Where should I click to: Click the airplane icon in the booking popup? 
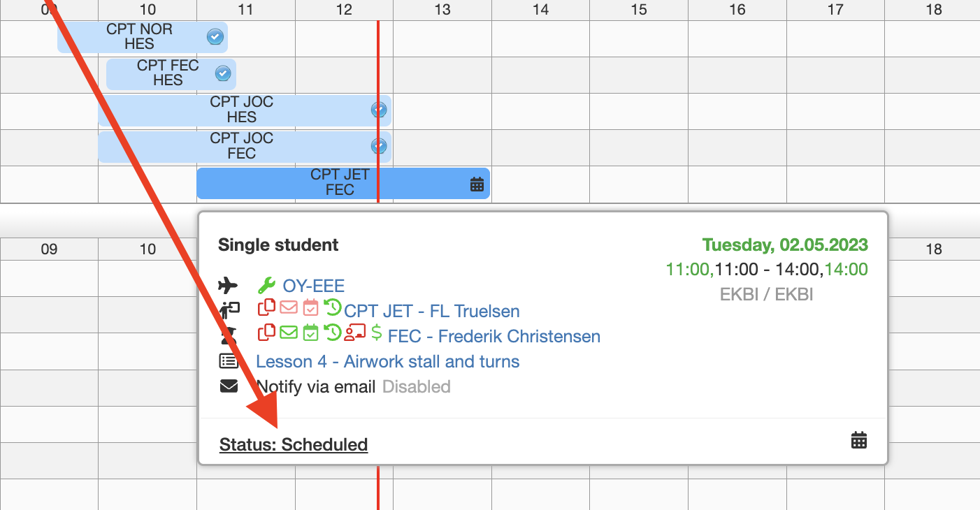(x=229, y=285)
